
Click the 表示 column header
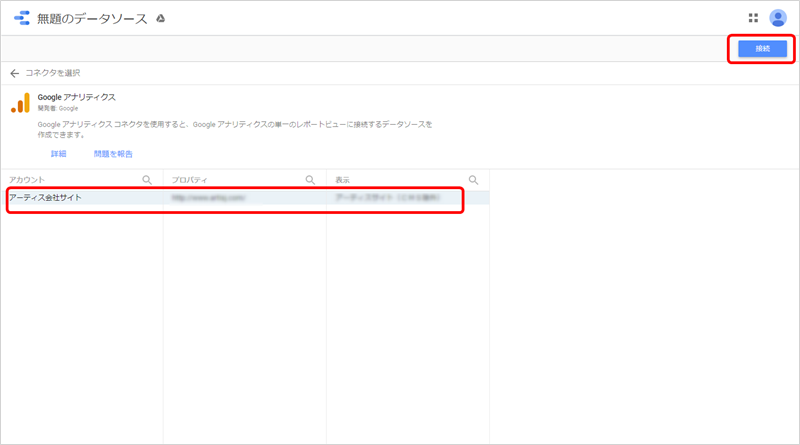pyautogui.click(x=342, y=180)
